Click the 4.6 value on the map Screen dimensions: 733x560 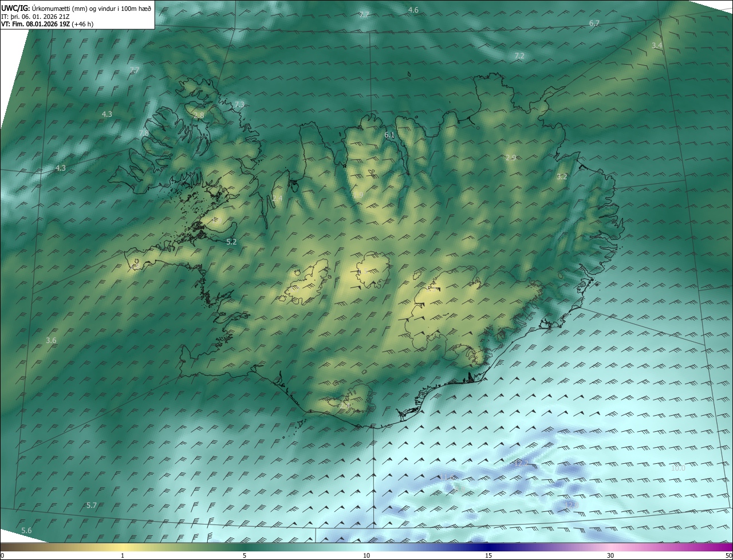coord(413,10)
